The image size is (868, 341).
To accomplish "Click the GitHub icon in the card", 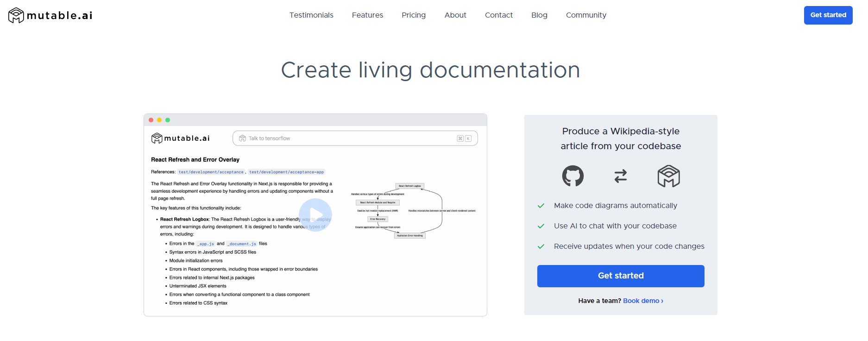I will coord(573,176).
